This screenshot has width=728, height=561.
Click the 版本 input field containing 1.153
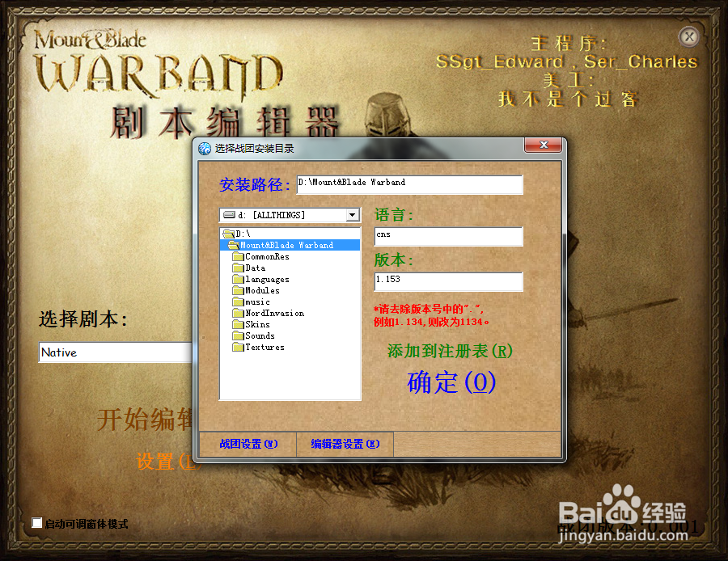pyautogui.click(x=448, y=281)
